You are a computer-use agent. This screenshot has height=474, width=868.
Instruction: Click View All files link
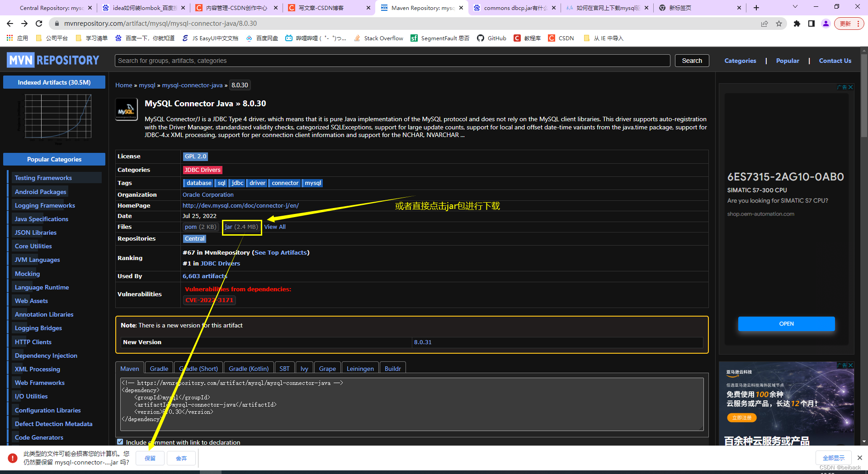pyautogui.click(x=275, y=227)
